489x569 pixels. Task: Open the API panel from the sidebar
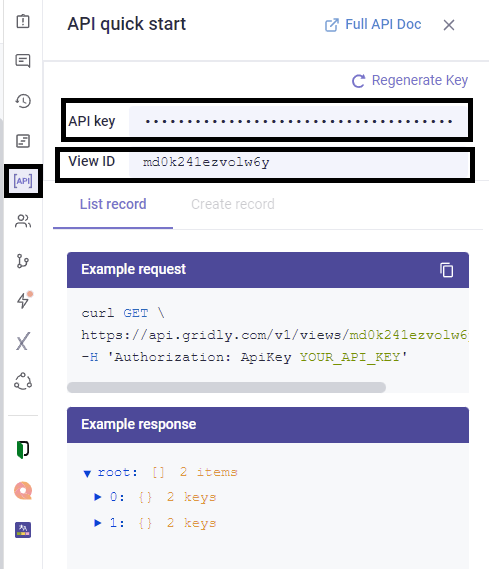click(23, 181)
